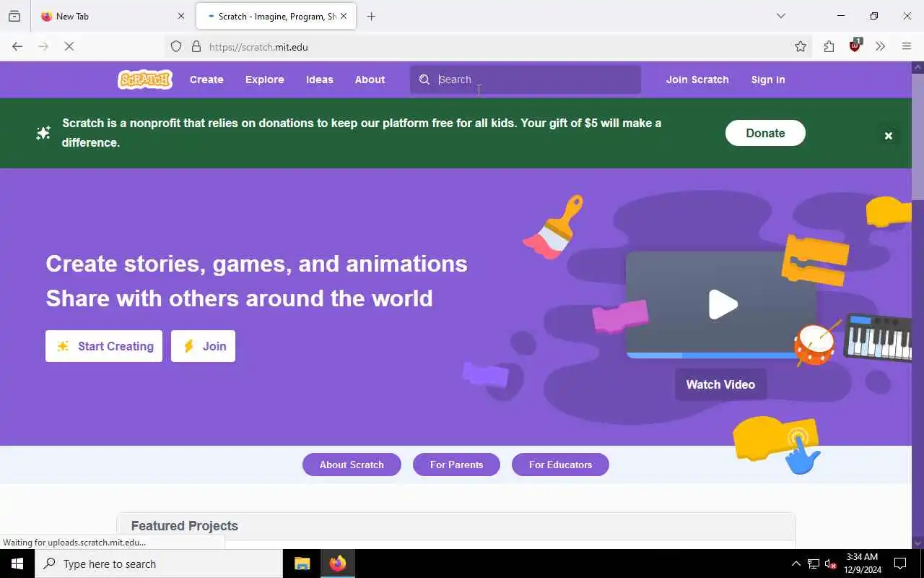924x578 pixels.
Task: Open File Explorer from taskbar
Action: [x=302, y=564]
